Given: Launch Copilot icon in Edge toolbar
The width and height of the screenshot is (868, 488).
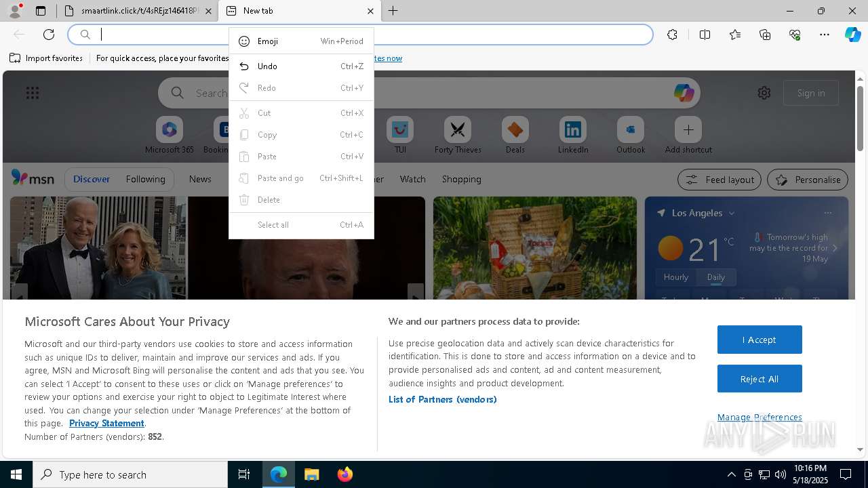Looking at the screenshot, I should click(x=852, y=35).
